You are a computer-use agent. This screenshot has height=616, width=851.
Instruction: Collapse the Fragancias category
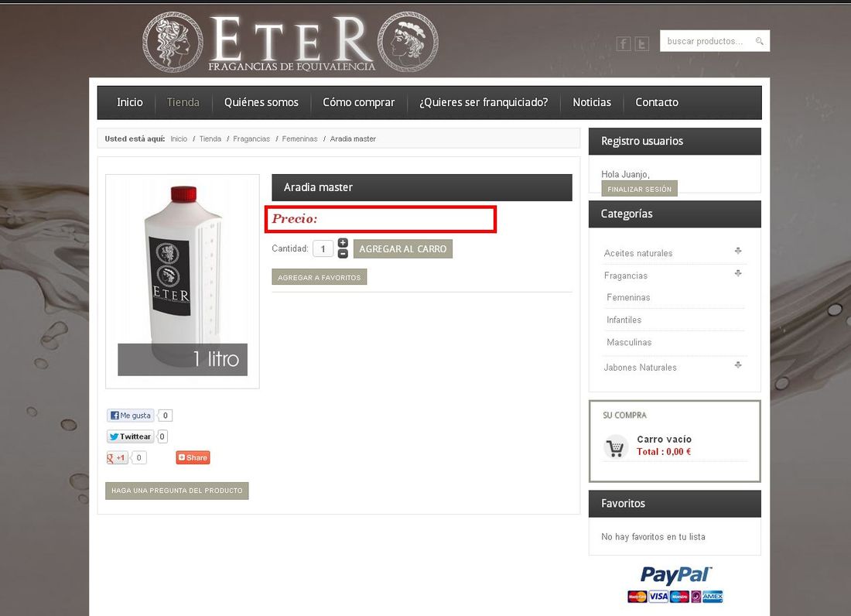[738, 273]
